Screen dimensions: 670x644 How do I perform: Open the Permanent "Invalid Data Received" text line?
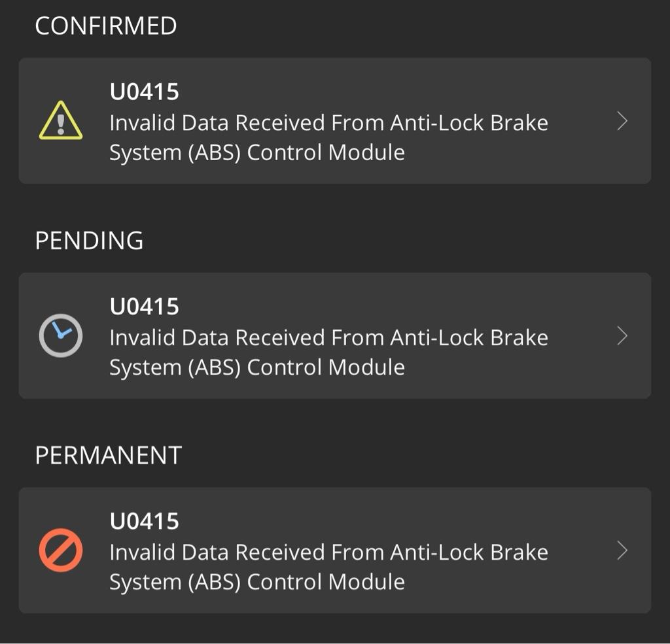coord(249,552)
